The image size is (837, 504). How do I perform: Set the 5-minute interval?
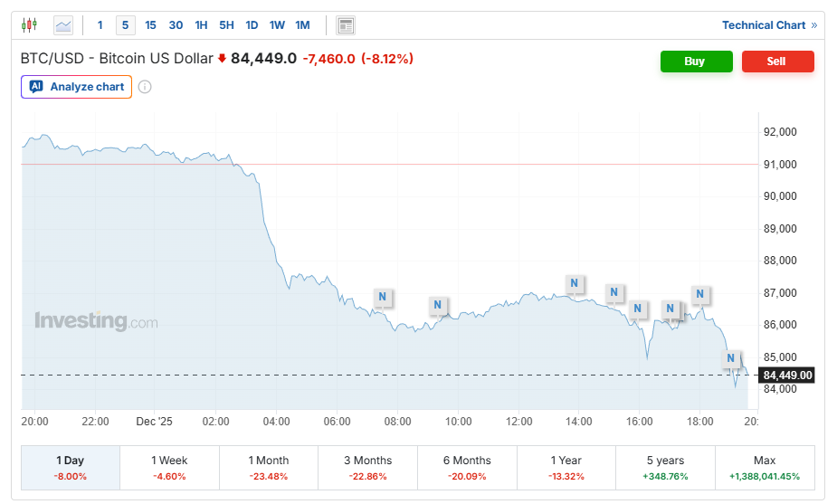125,25
